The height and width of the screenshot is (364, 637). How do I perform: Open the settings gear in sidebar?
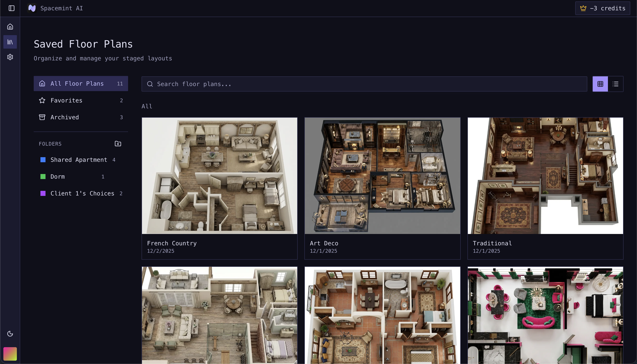coord(10,57)
